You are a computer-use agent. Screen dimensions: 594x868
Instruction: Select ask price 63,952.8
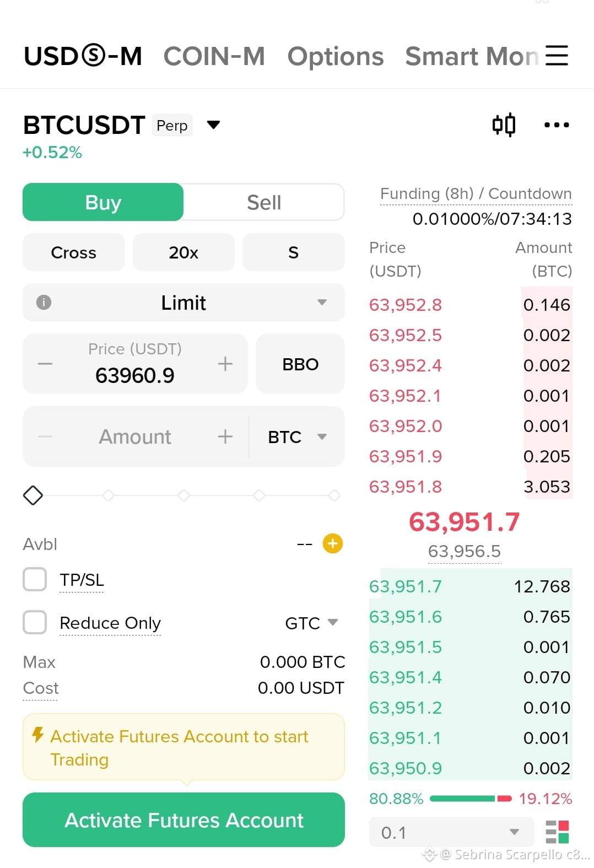tap(406, 305)
